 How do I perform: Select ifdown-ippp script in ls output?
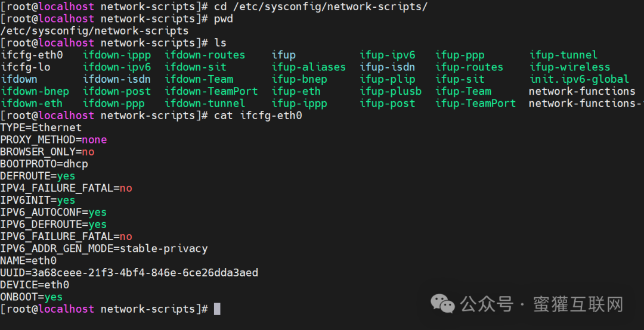117,55
